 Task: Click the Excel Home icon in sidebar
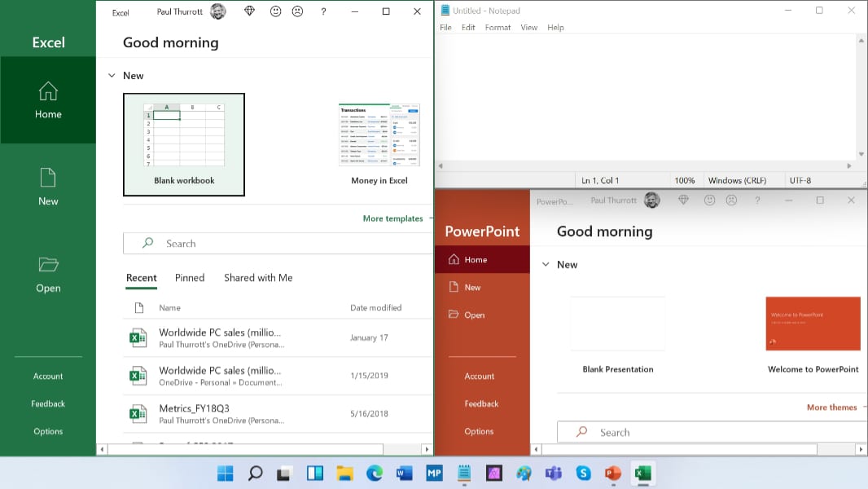48,91
